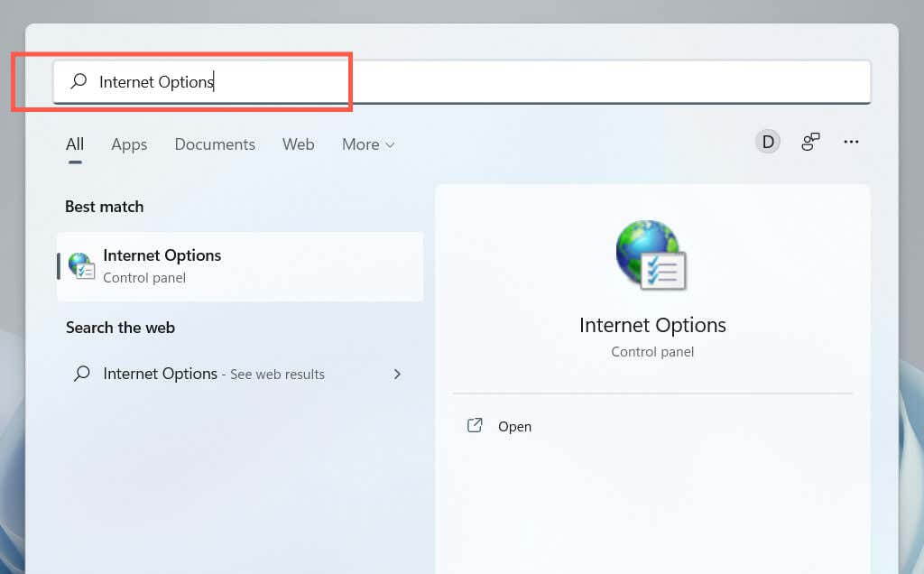Click the Search the web heading
This screenshot has height=574, width=924.
120,328
